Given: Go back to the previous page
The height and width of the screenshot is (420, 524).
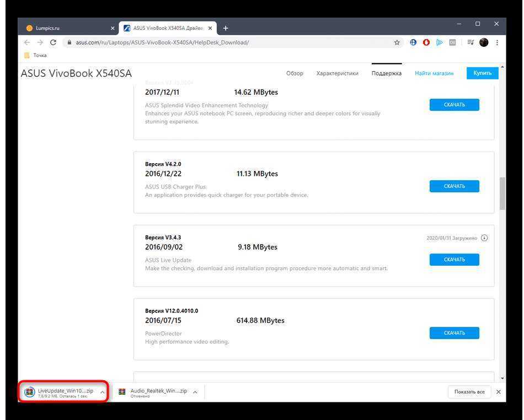Looking at the screenshot, I should 27,42.
